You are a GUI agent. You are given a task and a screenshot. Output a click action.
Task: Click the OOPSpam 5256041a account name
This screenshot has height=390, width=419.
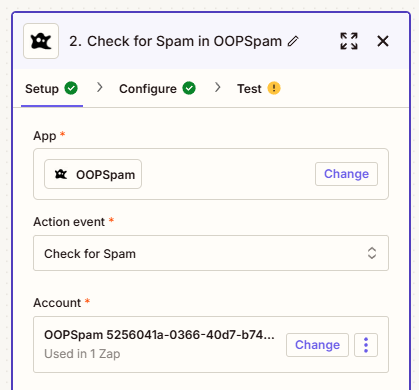[159, 335]
